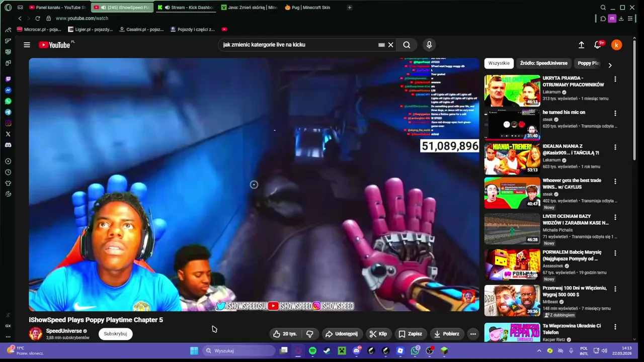
Task: Open Instagram in the browser sidebar
Action: pyautogui.click(x=8, y=123)
